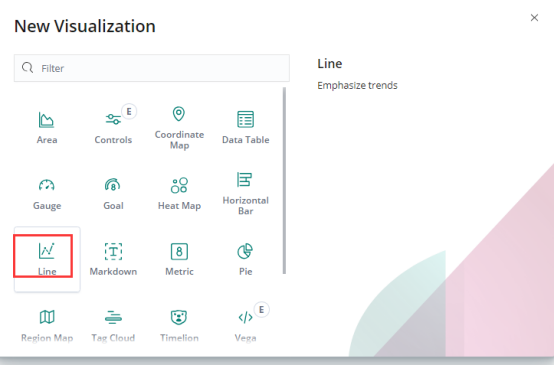Choose the Pie chart visualization
Viewport: 554px width, 366px height.
(x=246, y=259)
